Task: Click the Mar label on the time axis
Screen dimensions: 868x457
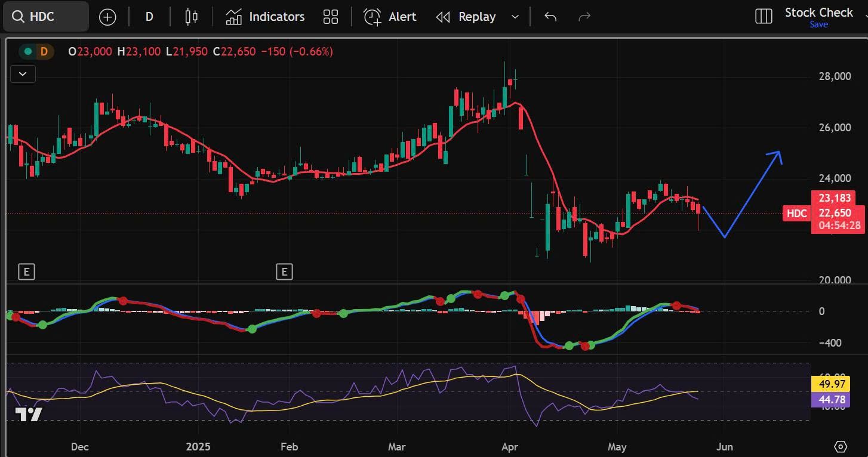Action: pyautogui.click(x=396, y=447)
